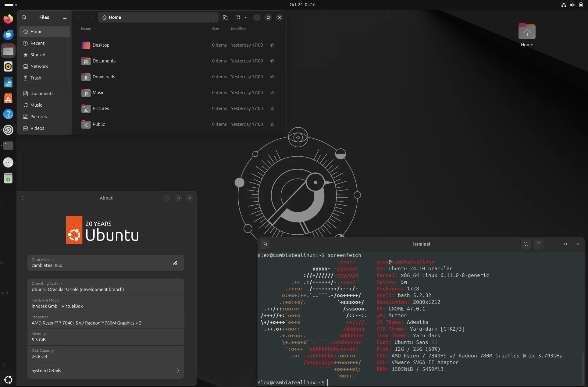Open view options dropdown in Files
Screen dimensions: 588x387
click(246, 17)
